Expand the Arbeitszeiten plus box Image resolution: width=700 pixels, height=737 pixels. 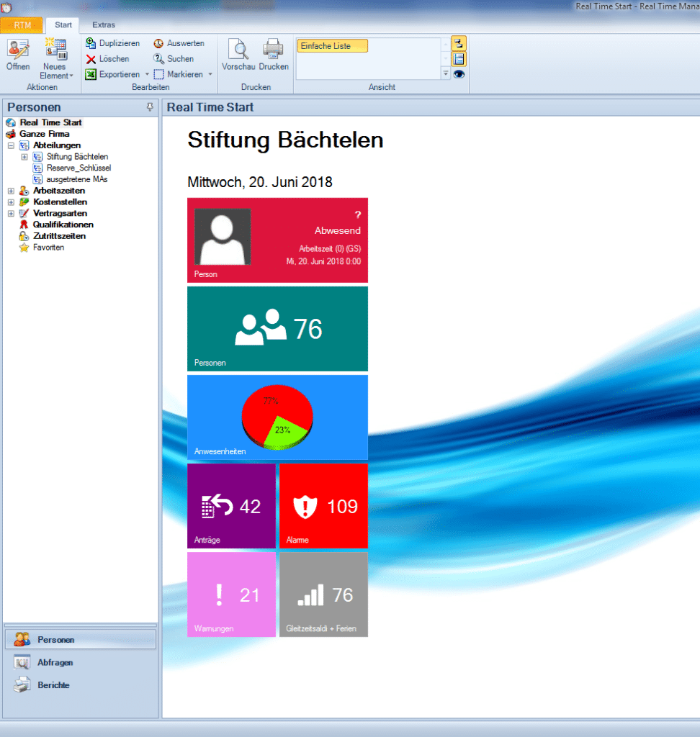pyautogui.click(x=11, y=191)
